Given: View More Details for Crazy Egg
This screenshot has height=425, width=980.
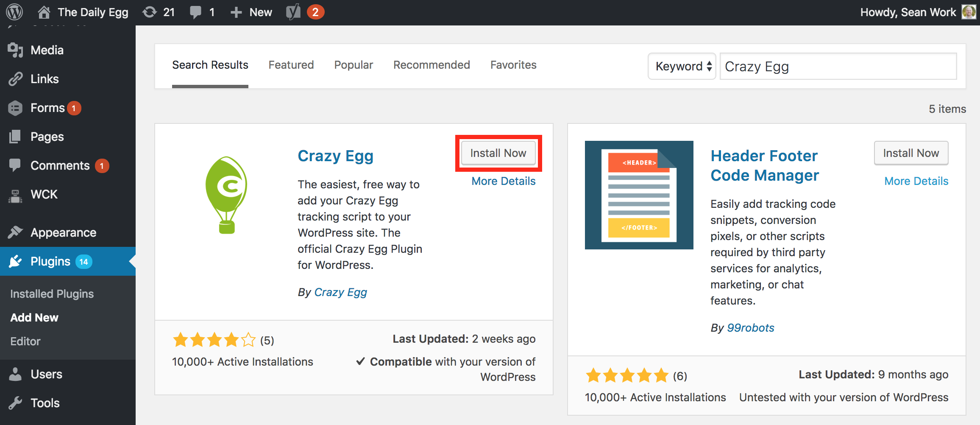Looking at the screenshot, I should point(504,181).
